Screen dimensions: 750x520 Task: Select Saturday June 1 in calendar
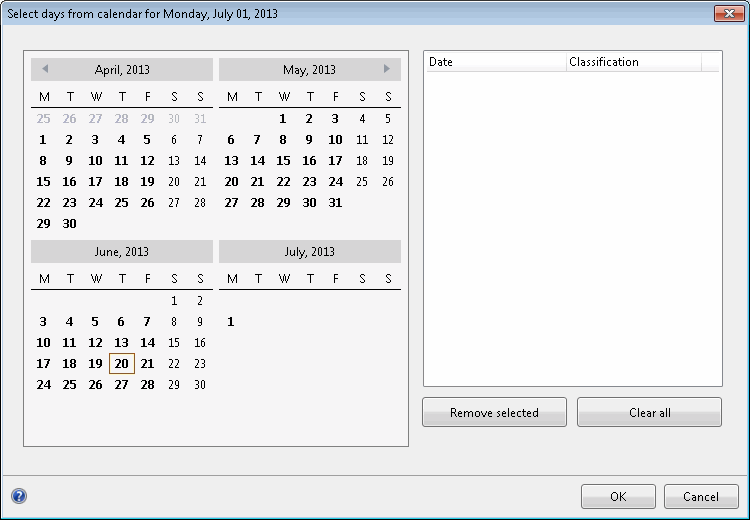coord(174,301)
